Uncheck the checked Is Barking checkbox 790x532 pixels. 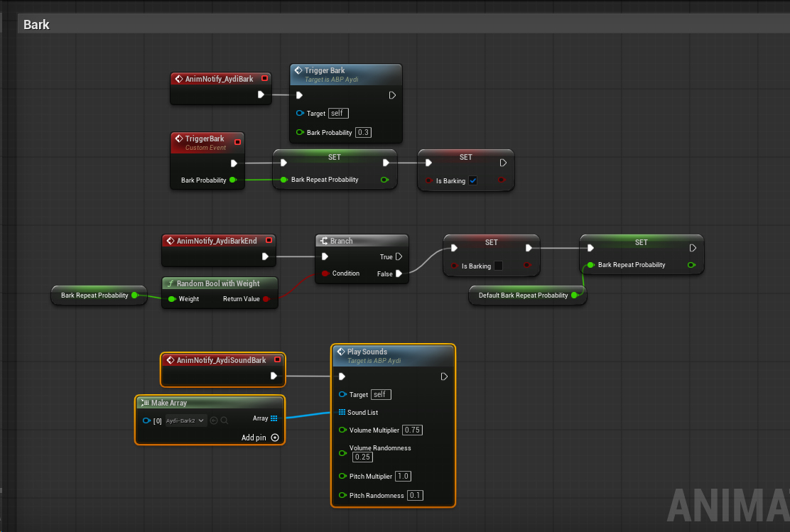click(473, 181)
